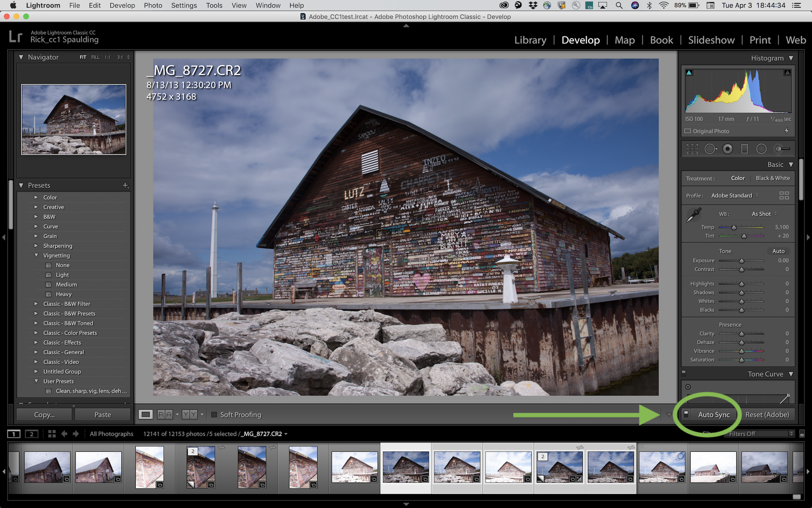Check the Original Photo box
The width and height of the screenshot is (812, 508).
tap(688, 131)
